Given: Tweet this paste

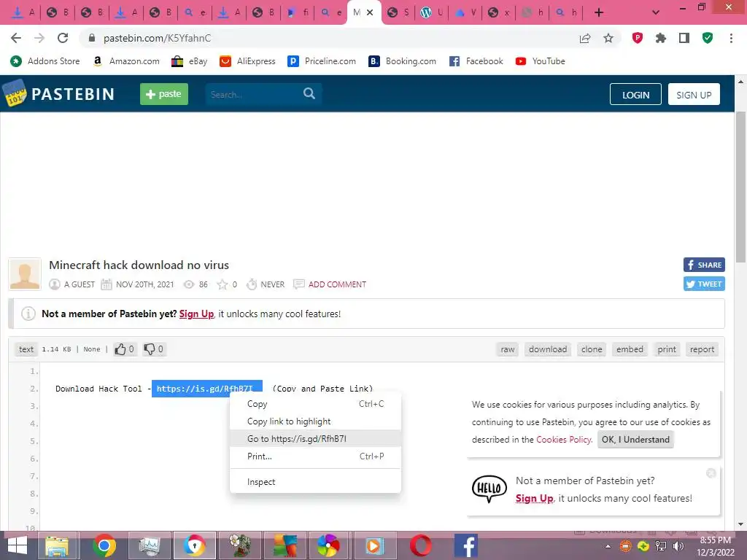Looking at the screenshot, I should 704,284.
